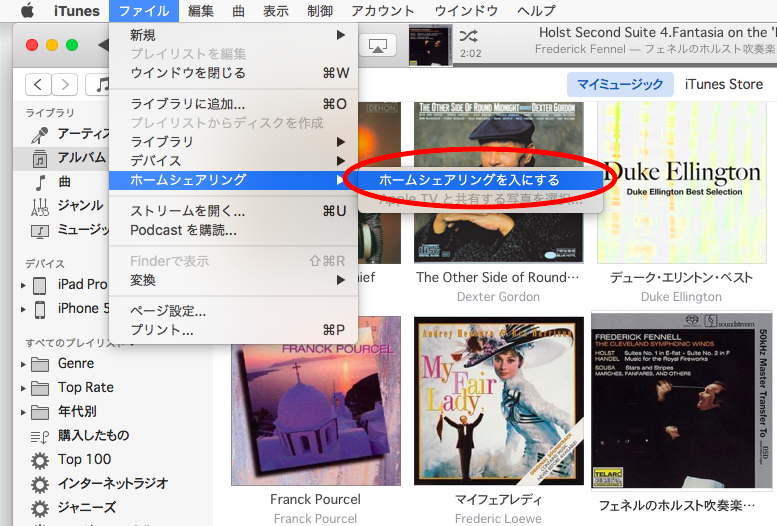Click the マイフェアレディ album title
Screen dimensions: 777x526
tap(498, 499)
